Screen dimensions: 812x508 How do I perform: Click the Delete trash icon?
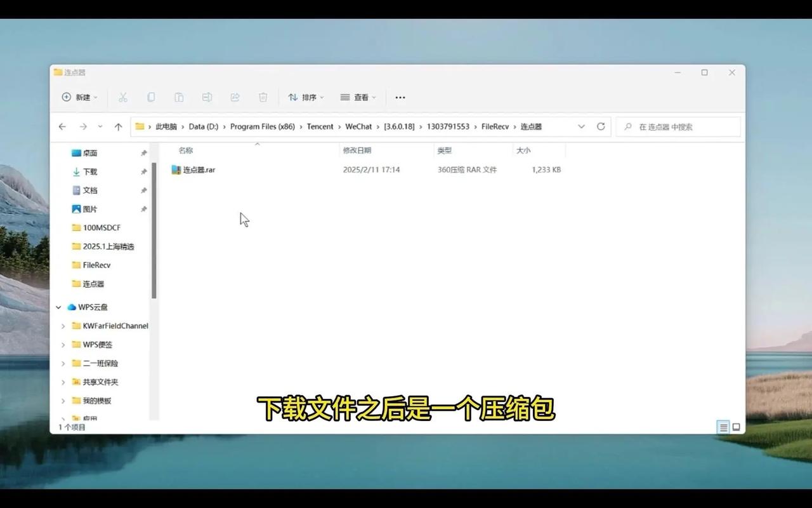[263, 97]
